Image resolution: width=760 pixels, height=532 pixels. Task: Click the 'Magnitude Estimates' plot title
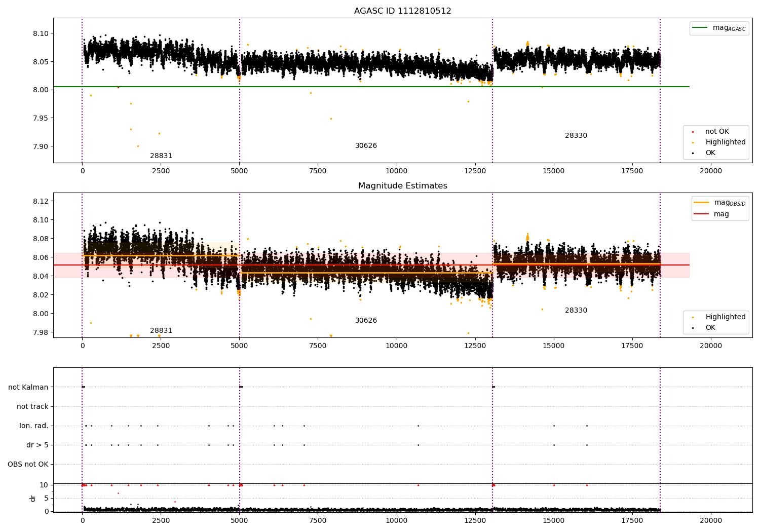coord(402,186)
